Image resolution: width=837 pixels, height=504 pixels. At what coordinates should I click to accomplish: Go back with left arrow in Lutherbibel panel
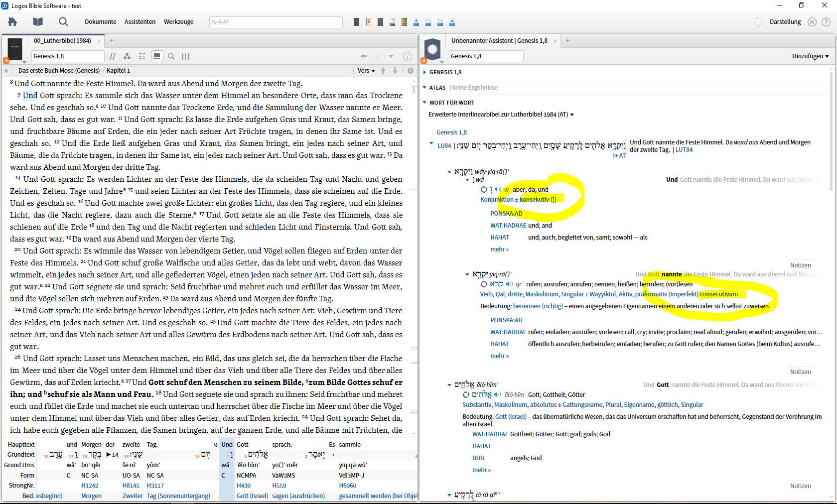(x=364, y=56)
